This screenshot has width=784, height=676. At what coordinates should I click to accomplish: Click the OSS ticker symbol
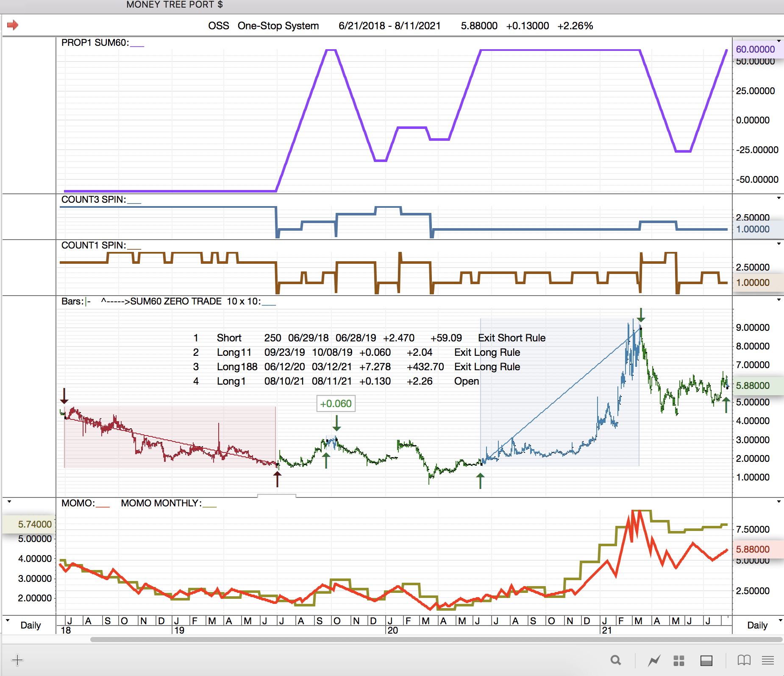(x=219, y=26)
